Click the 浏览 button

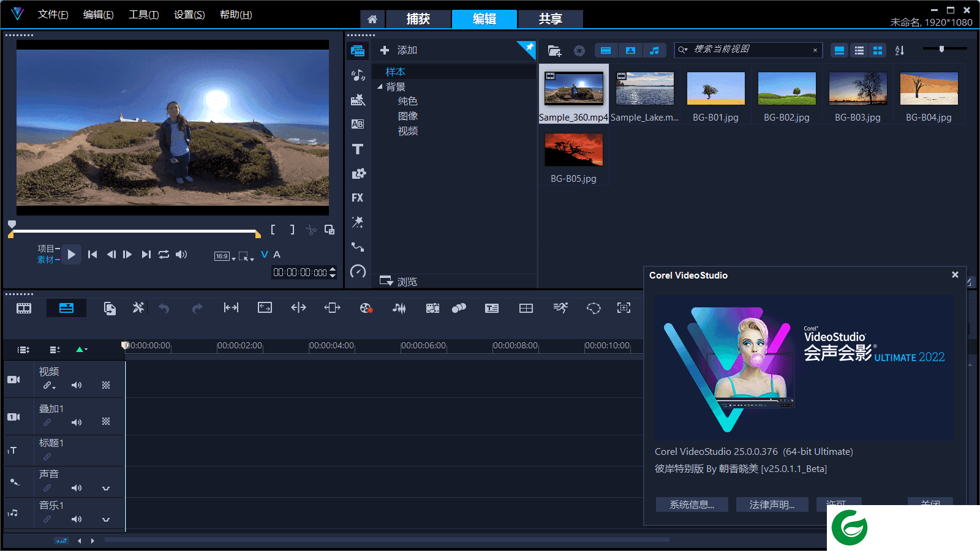(x=398, y=282)
